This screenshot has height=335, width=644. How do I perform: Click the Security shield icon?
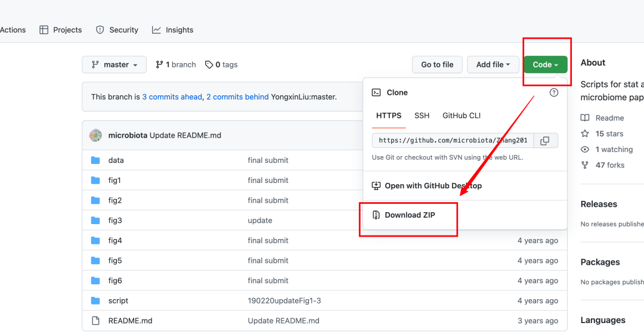[100, 30]
